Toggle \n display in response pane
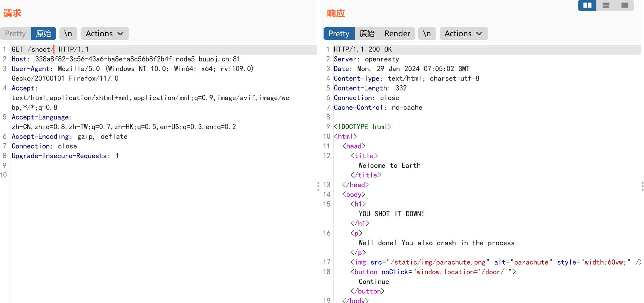The image size is (644, 303). pyautogui.click(x=427, y=34)
